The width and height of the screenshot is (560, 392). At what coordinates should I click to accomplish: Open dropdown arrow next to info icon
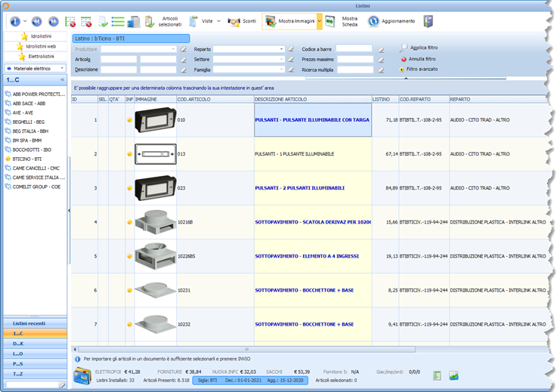tap(25, 21)
